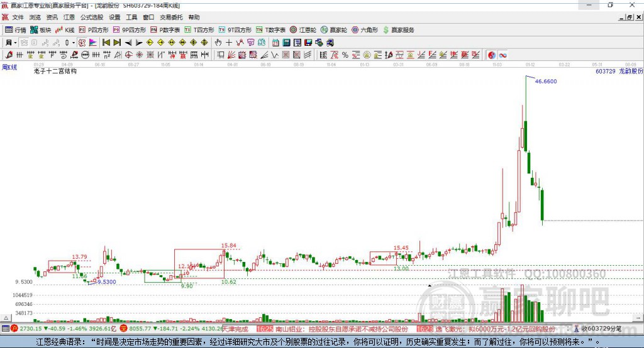Viewport: 644px width, 348px height.
Task: Toggle the red 权 adjustment icon
Action: tap(82, 43)
